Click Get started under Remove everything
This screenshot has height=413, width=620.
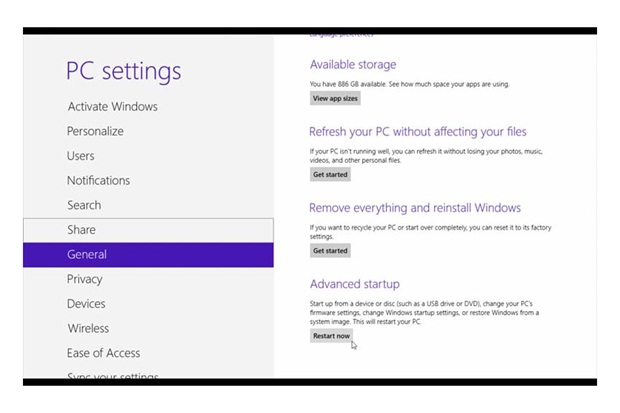tap(330, 251)
